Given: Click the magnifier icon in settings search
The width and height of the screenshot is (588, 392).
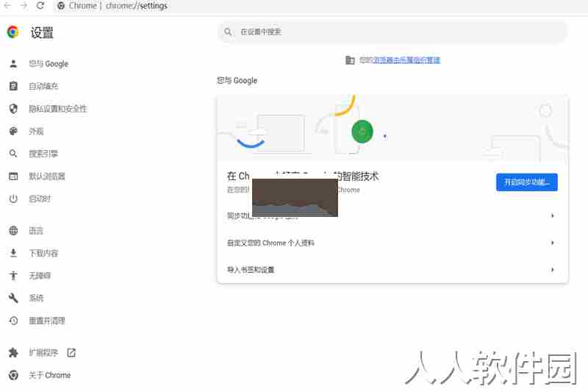Looking at the screenshot, I should tap(228, 32).
